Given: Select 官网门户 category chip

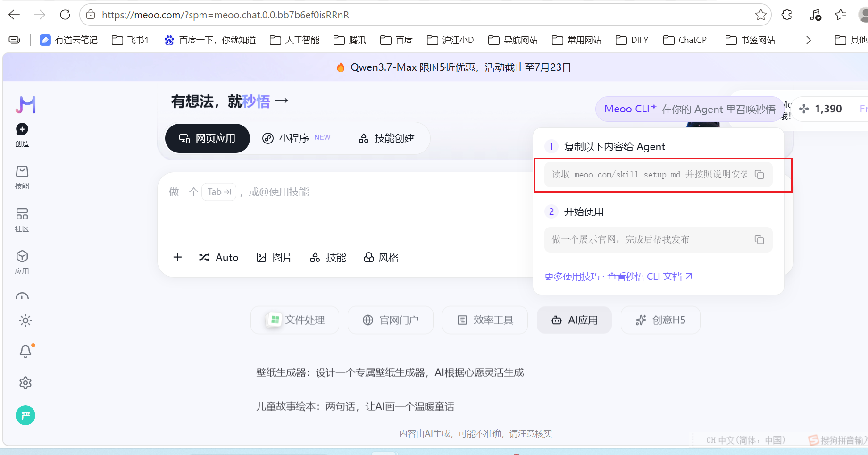Looking at the screenshot, I should coord(390,320).
